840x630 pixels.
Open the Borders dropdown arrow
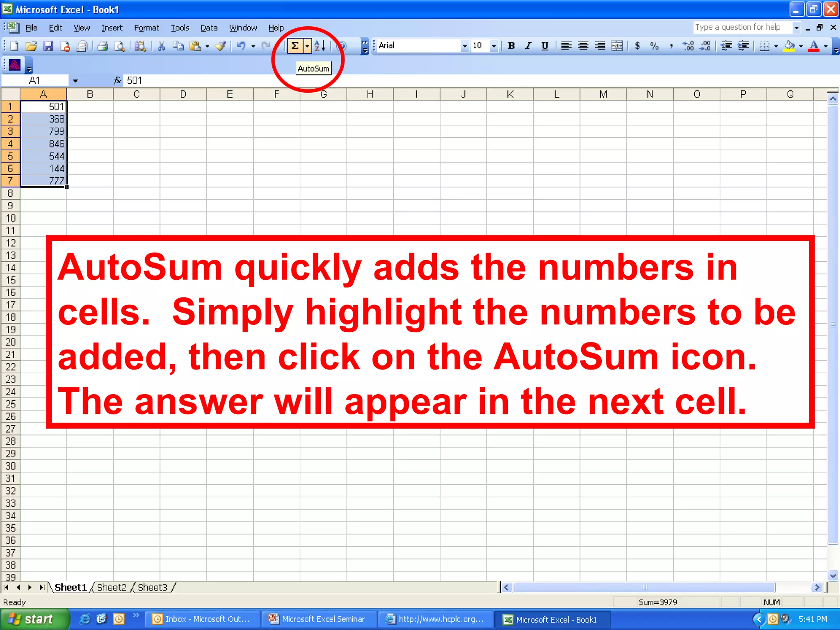[776, 46]
